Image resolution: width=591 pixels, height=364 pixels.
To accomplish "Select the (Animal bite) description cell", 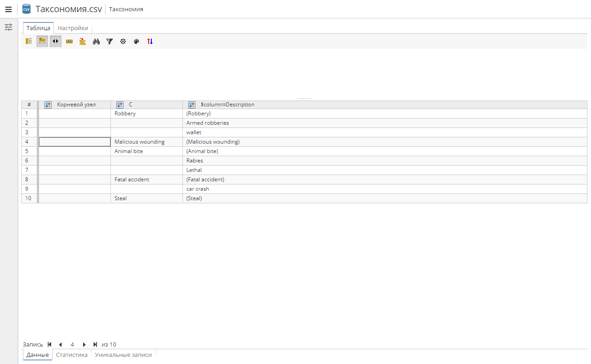I will click(385, 151).
